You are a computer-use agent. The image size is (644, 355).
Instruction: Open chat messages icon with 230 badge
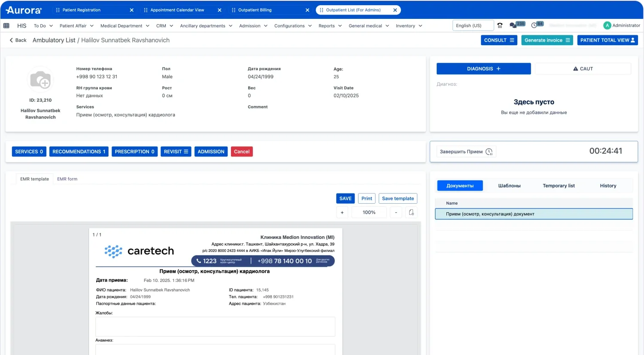pyautogui.click(x=513, y=26)
